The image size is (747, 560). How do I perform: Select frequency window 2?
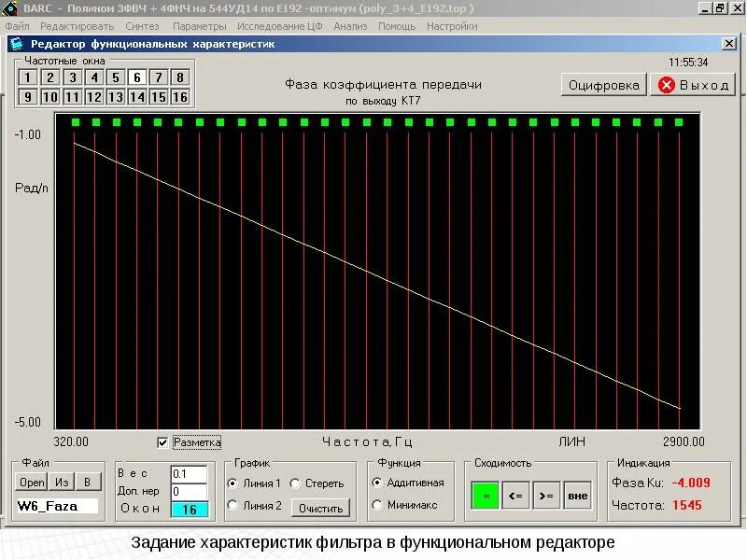(50, 77)
